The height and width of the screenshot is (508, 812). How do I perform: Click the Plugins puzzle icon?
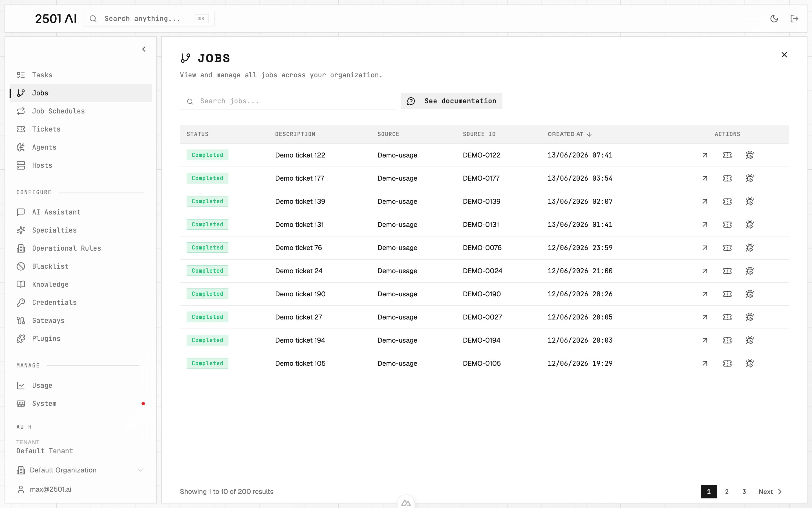pos(21,339)
